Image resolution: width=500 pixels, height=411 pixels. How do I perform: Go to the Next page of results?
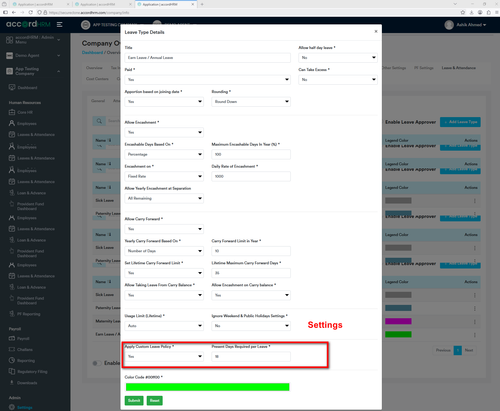(x=469, y=350)
